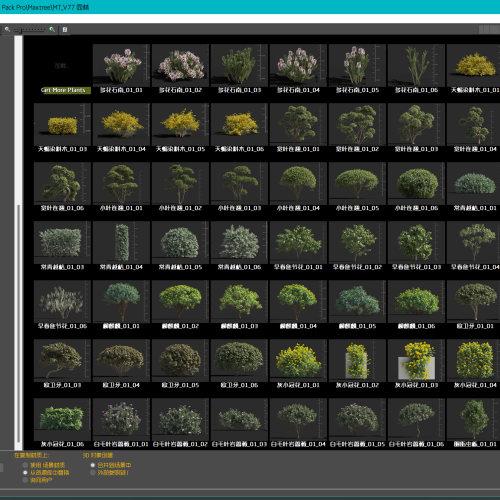Select hedge thumbnail 常青越橘_01_03

(62, 242)
